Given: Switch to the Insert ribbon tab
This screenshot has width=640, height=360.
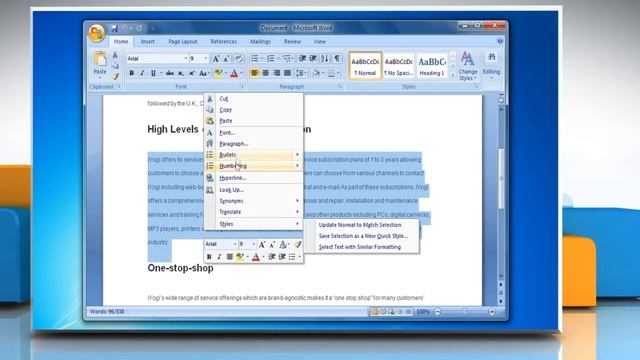Looking at the screenshot, I should [x=148, y=42].
